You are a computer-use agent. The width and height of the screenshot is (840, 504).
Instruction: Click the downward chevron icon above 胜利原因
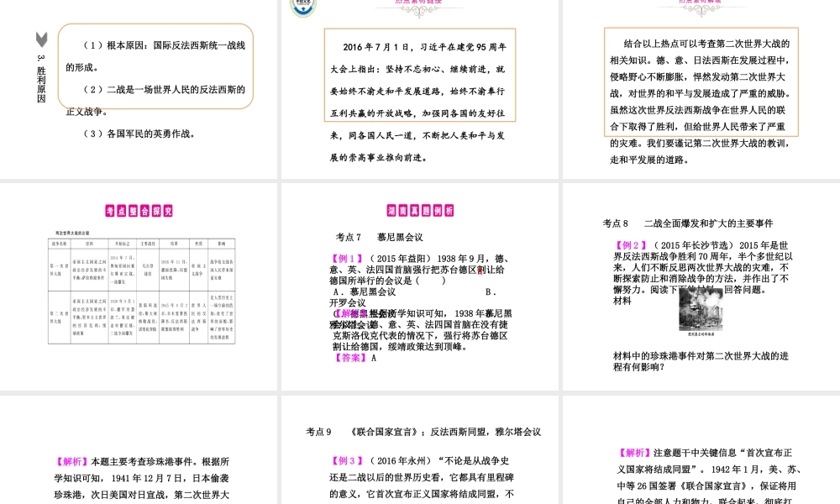tap(42, 39)
